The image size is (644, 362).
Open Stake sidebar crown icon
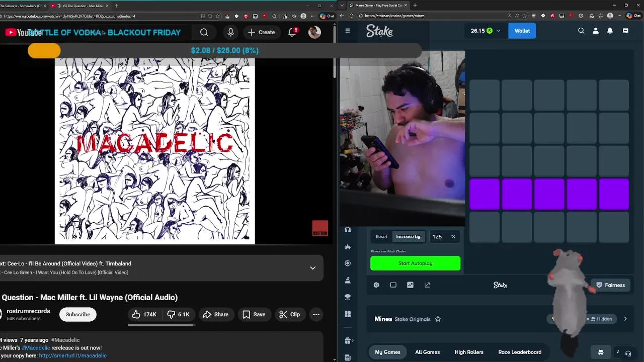pos(348,247)
